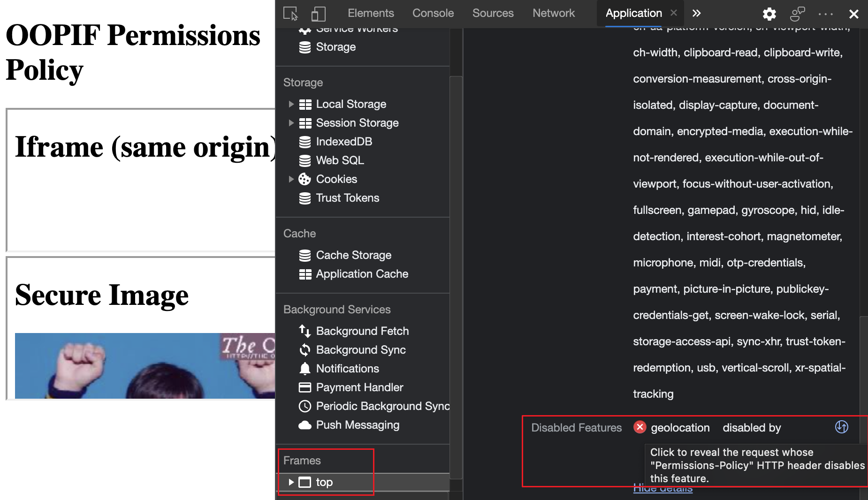
Task: Select Background Fetch in Background Services
Action: (x=362, y=331)
